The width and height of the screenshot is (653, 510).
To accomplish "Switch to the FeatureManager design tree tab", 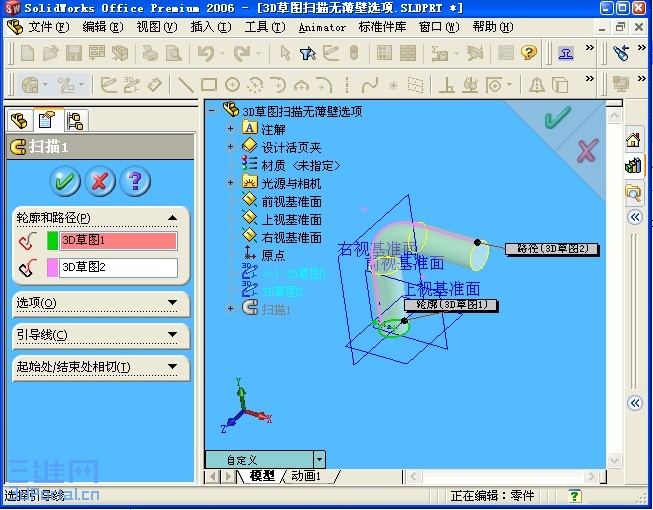I will click(x=19, y=121).
